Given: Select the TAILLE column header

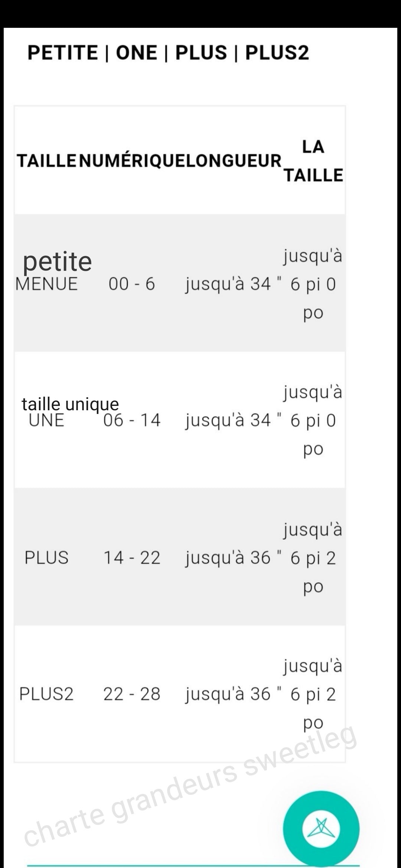Looking at the screenshot, I should pos(46,161).
